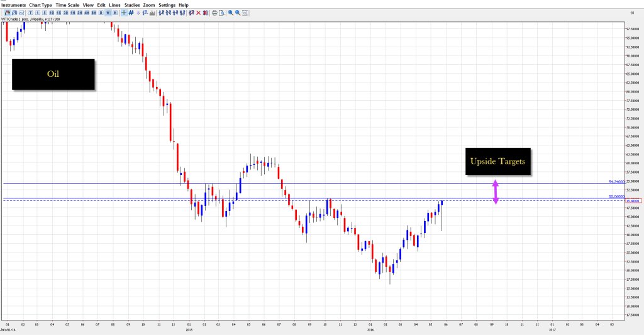Select the 10-minute timeframe button
This screenshot has height=335, width=644.
52,13
